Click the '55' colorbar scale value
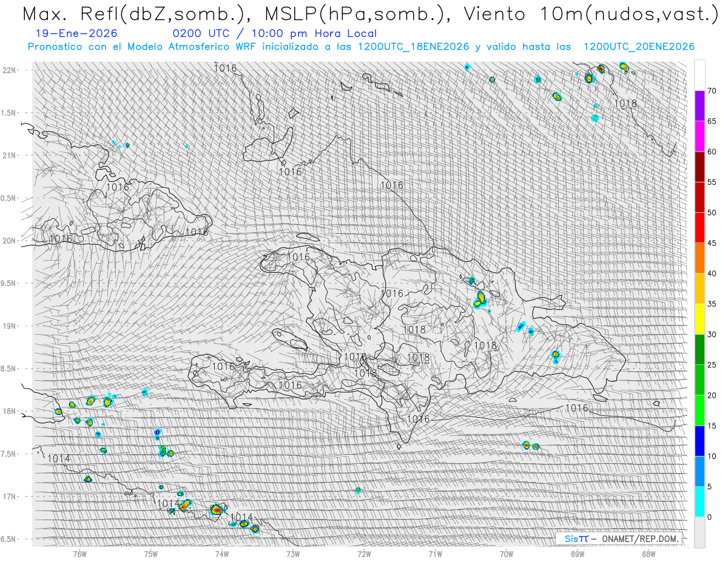The height and width of the screenshot is (562, 728). pyautogui.click(x=712, y=182)
